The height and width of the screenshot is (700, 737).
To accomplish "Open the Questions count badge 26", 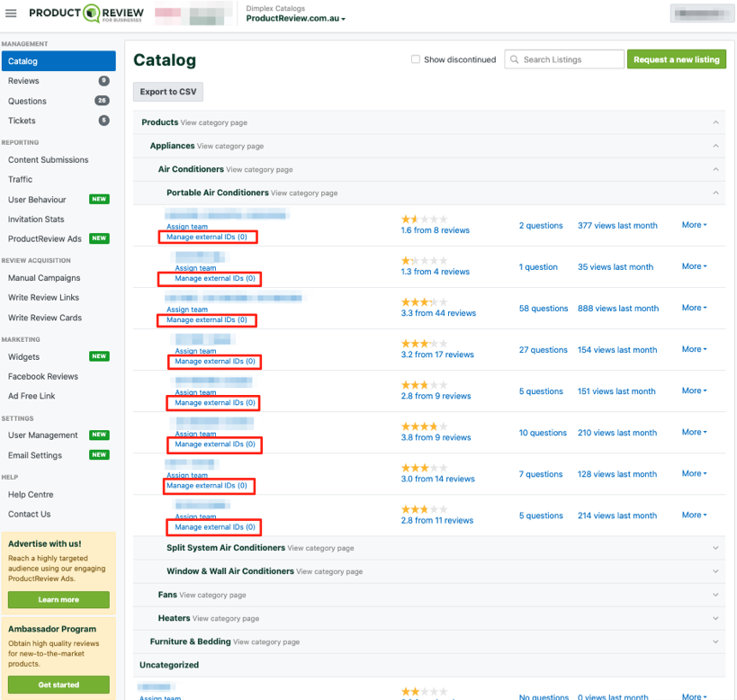I will coord(102,101).
